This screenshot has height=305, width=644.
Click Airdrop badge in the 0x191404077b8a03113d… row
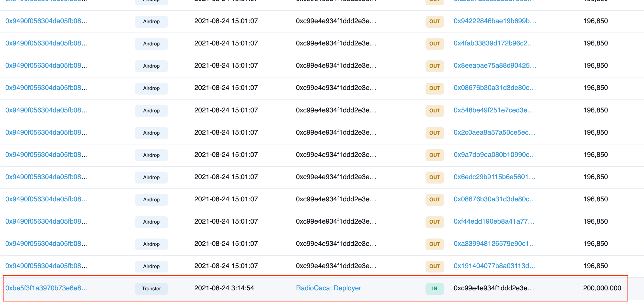151,266
